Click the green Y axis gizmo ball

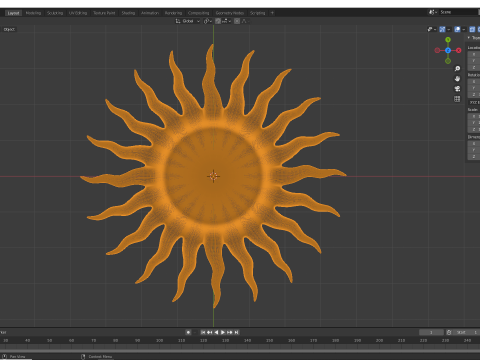pos(448,40)
